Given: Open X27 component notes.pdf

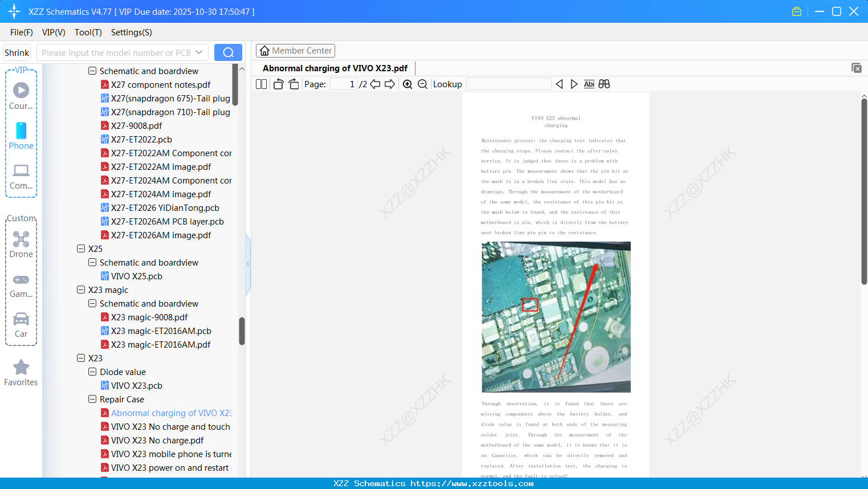Looking at the screenshot, I should click(161, 84).
